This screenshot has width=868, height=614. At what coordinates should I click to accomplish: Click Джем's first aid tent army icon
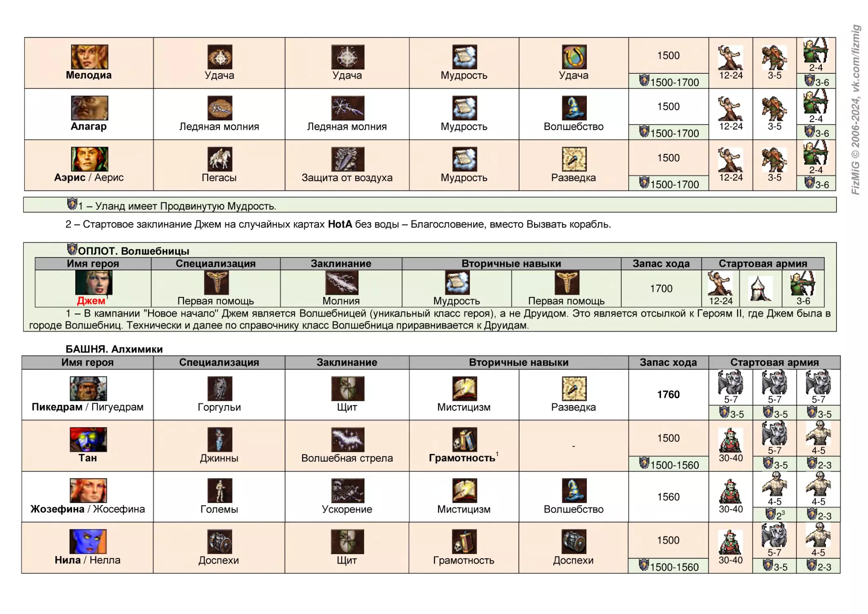point(760,289)
